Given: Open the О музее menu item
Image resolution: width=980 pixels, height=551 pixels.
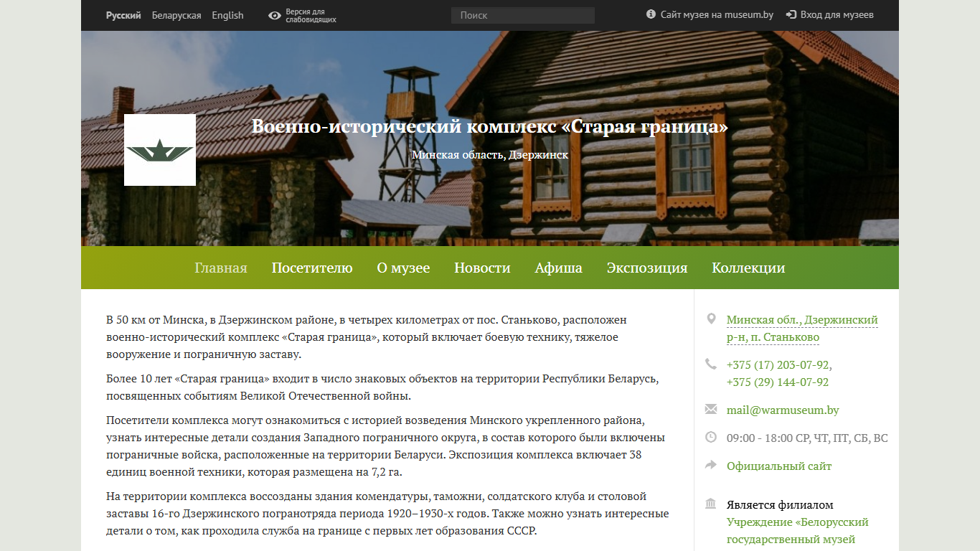Looking at the screenshot, I should click(403, 268).
